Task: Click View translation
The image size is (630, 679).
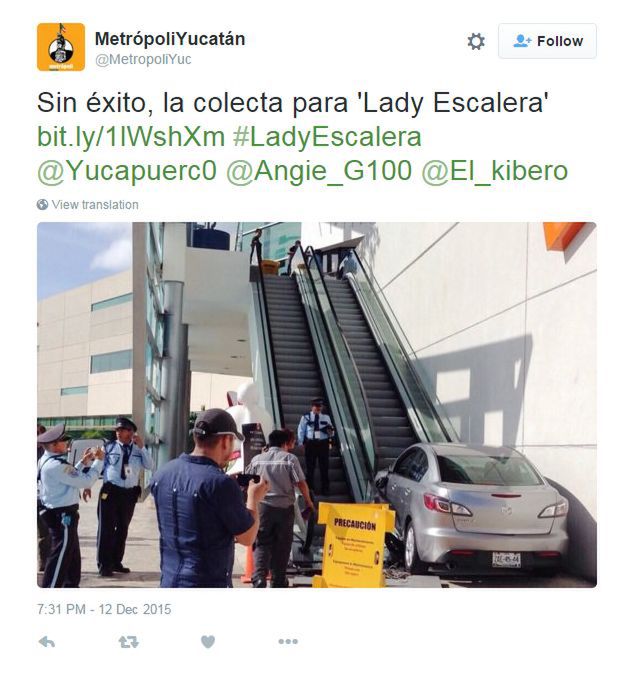Action: pos(95,204)
